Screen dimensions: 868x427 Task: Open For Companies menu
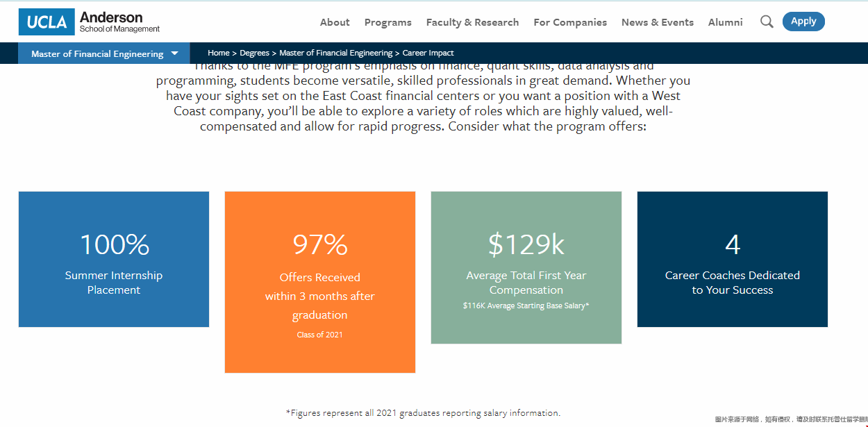570,22
